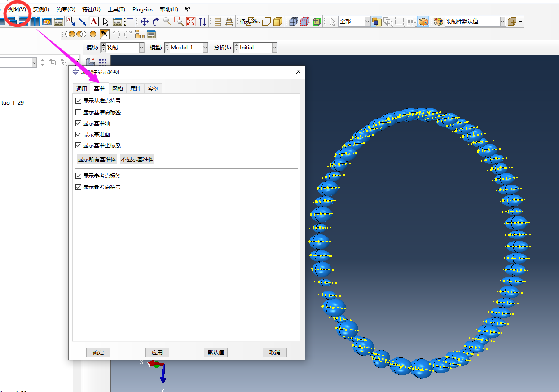Expand the 分析步 dropdown showing Initial
The height and width of the screenshot is (392, 559).
pyautogui.click(x=274, y=47)
